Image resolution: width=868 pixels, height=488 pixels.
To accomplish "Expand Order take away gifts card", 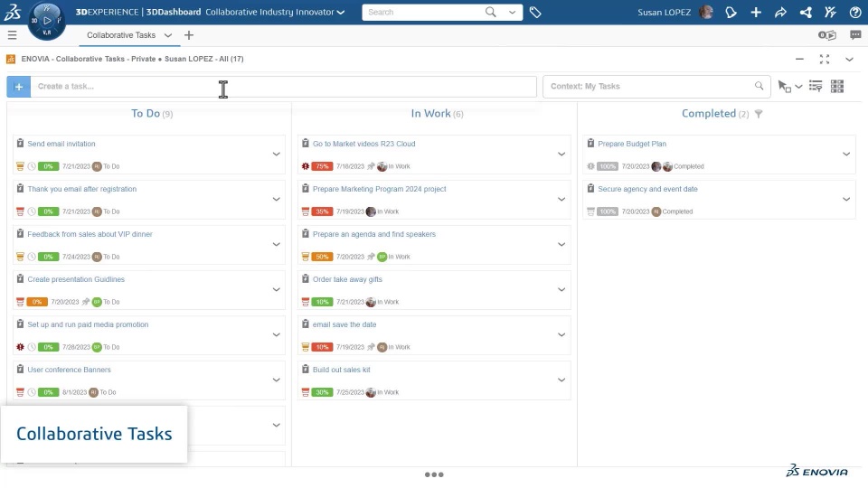I will tap(561, 290).
